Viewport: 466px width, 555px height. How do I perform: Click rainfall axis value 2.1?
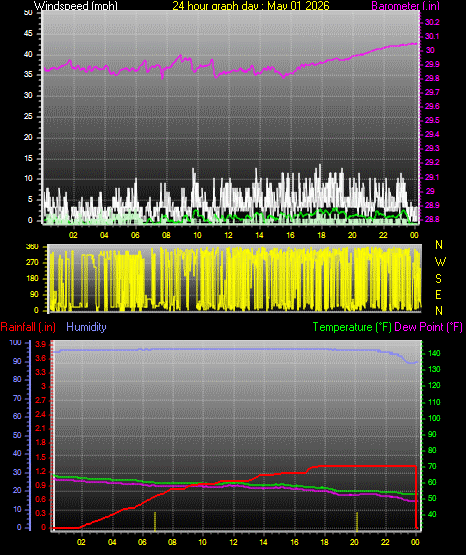click(41, 429)
